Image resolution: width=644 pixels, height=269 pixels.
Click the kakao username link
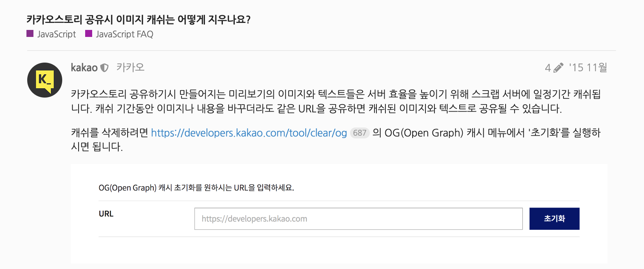[x=84, y=68]
